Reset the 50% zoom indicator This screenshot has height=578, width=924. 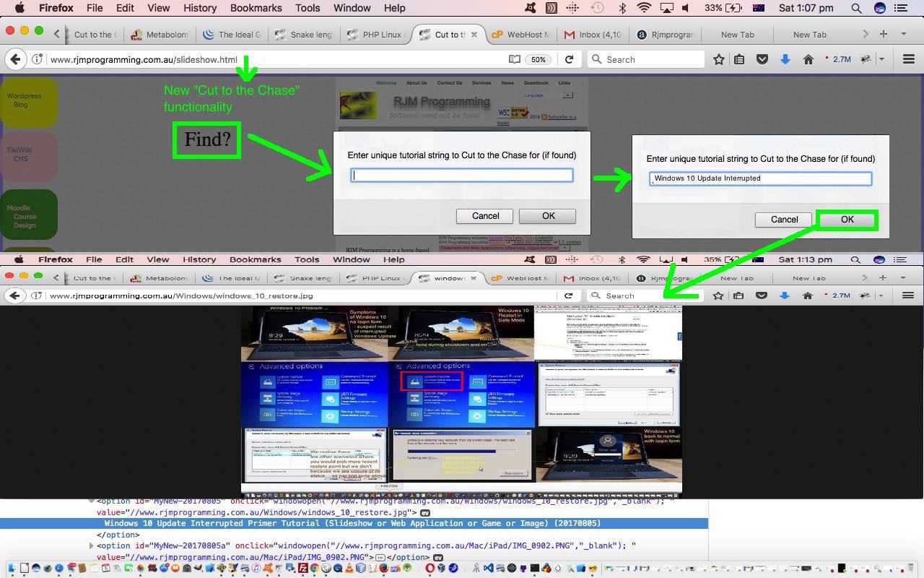[539, 59]
